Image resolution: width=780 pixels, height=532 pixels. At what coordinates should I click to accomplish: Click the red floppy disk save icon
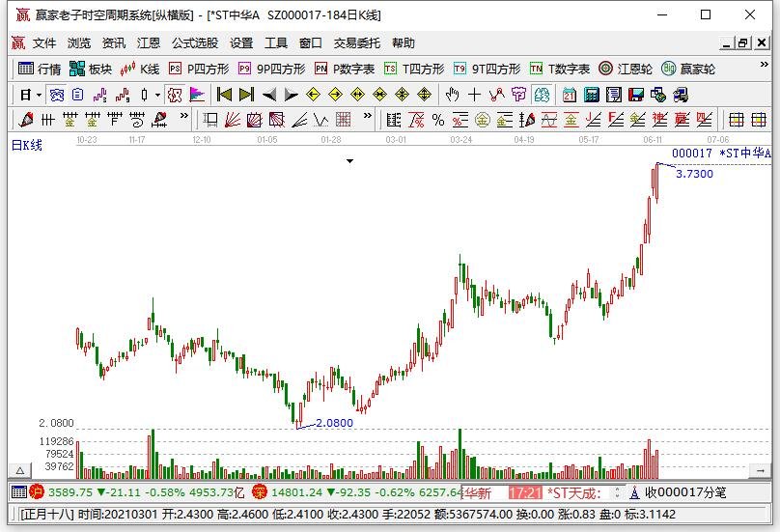[x=636, y=95]
